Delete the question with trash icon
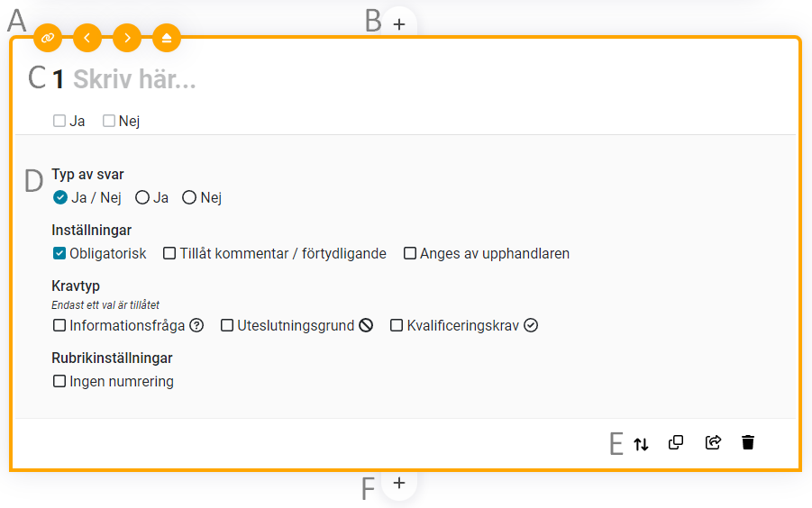 point(748,442)
